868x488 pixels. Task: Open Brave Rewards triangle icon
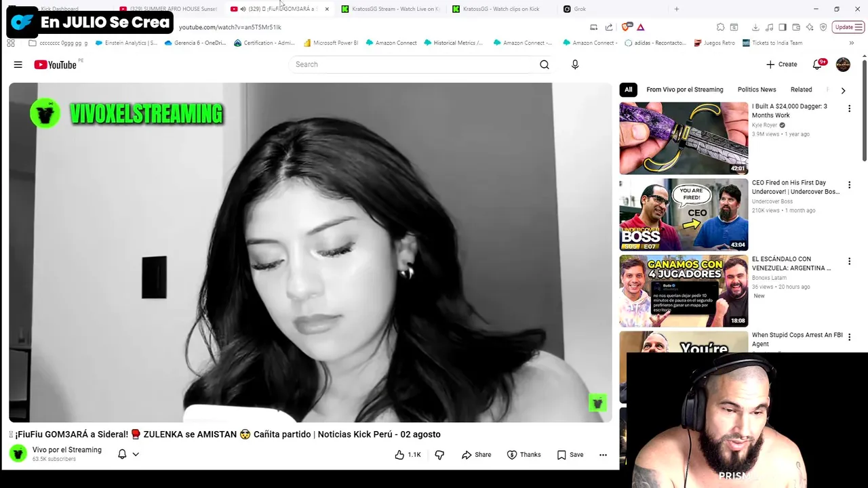click(640, 27)
